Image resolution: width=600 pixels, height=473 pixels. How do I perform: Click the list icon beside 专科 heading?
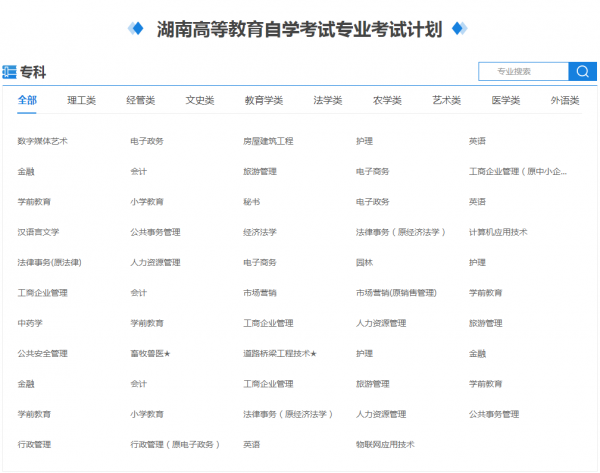coord(9,72)
